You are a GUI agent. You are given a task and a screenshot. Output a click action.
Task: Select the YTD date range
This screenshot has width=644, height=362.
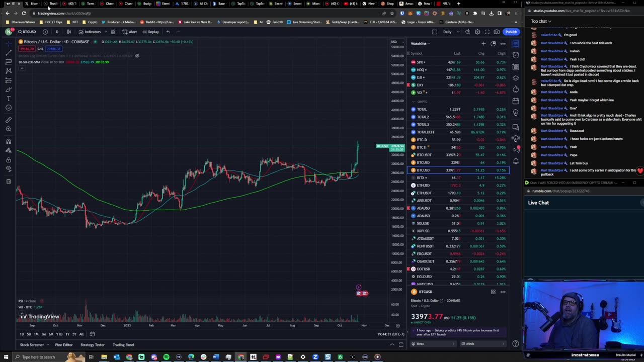(x=59, y=334)
